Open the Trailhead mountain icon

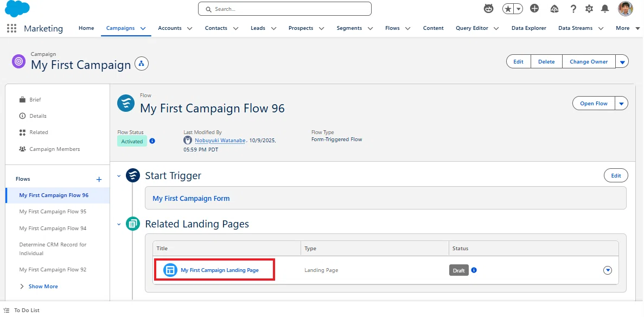click(x=554, y=9)
